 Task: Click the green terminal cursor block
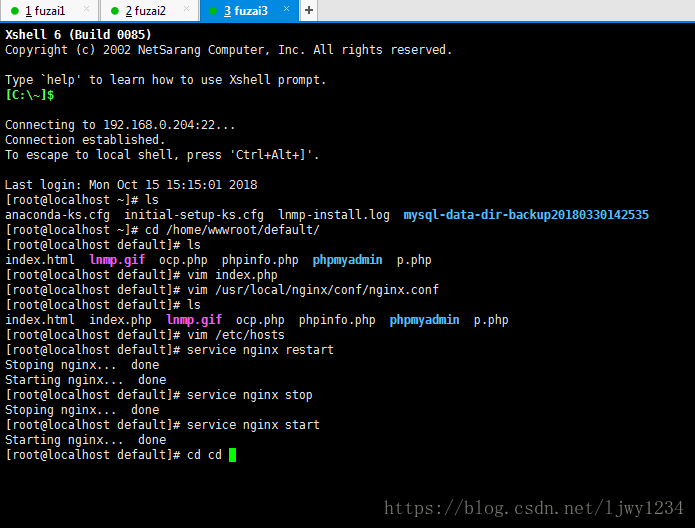coord(232,455)
